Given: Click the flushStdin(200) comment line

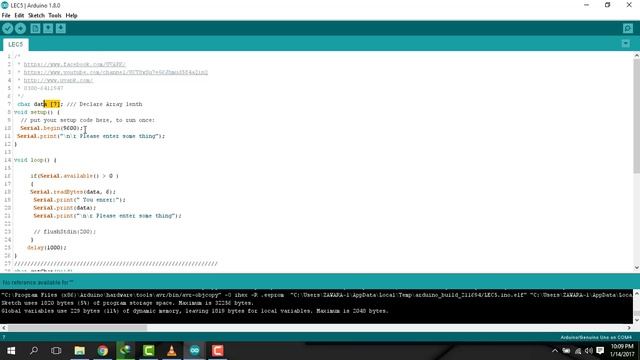Looking at the screenshot, I should coord(65,232).
